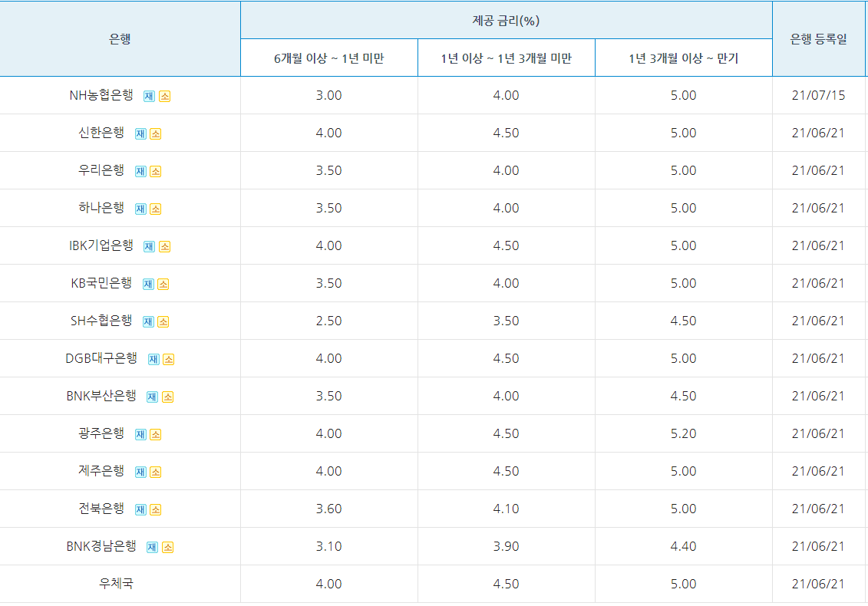Click the 3.10 rate for BNK경남은행
Image resolution: width=868 pixels, height=606 pixels.
(x=328, y=547)
